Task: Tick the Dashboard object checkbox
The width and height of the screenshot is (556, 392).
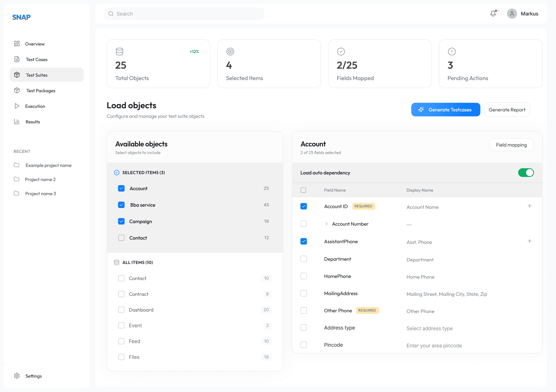Action: tap(121, 310)
